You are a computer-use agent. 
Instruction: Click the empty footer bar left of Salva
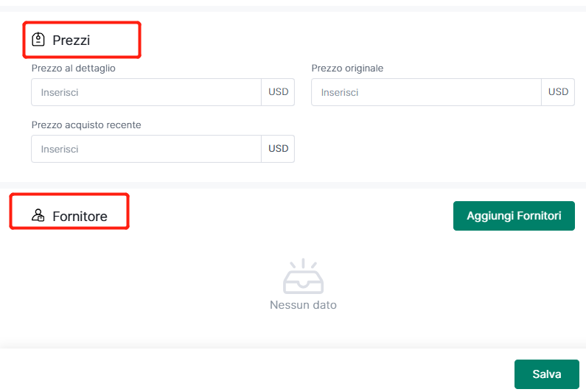click(x=251, y=371)
